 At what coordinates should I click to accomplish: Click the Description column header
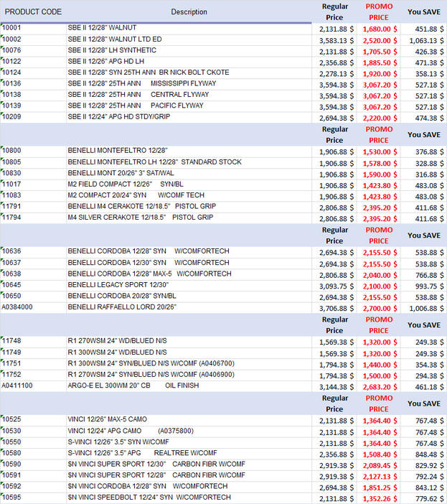[x=189, y=12]
